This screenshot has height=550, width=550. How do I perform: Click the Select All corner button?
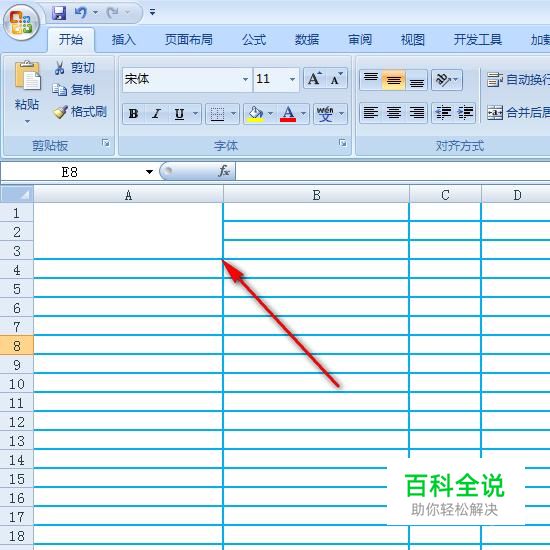coord(17,194)
